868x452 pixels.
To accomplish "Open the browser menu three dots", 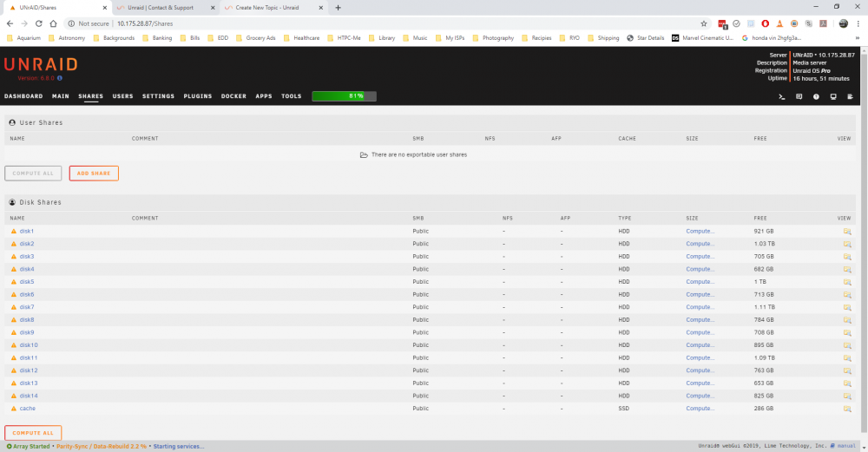I will tap(858, 23).
